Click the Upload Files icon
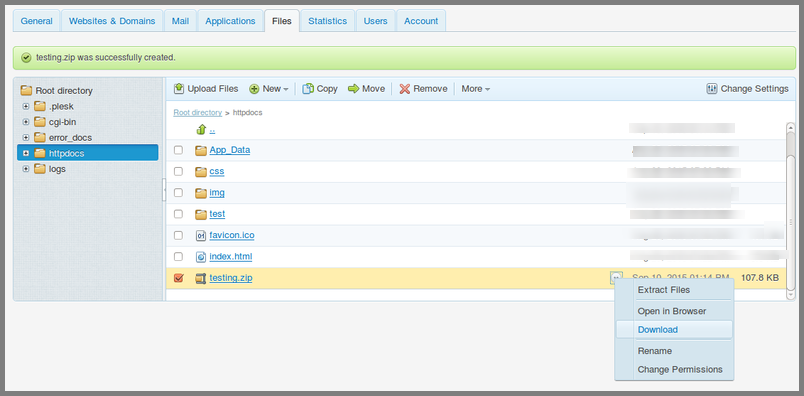 [178, 89]
